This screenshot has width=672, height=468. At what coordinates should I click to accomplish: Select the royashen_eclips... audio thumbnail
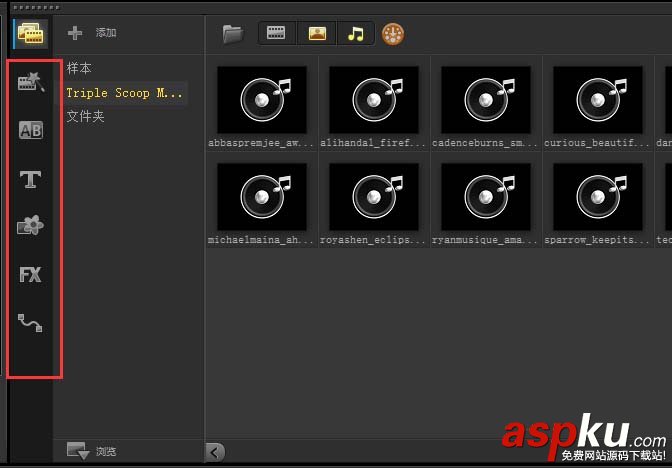[374, 197]
